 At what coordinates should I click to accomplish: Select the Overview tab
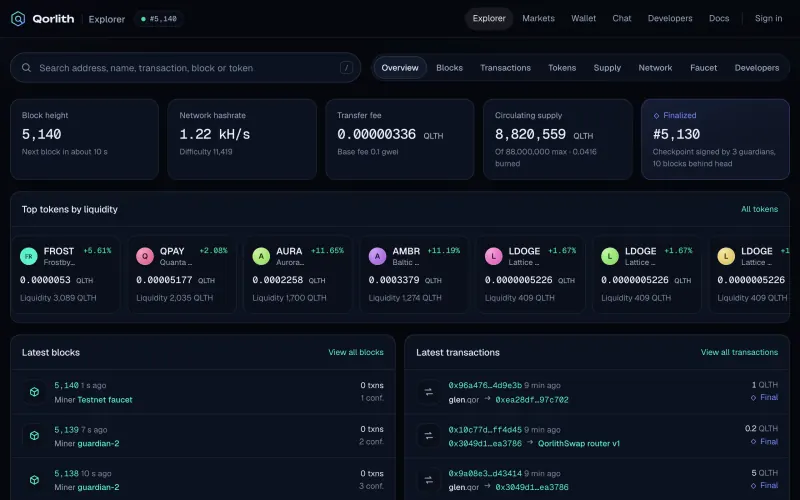pos(400,68)
